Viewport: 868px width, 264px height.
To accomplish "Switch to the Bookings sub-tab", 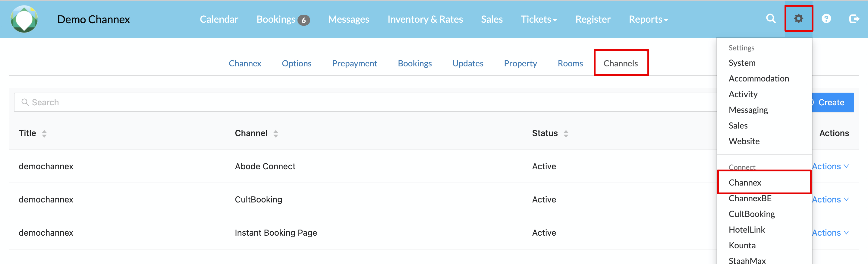I will pyautogui.click(x=415, y=63).
